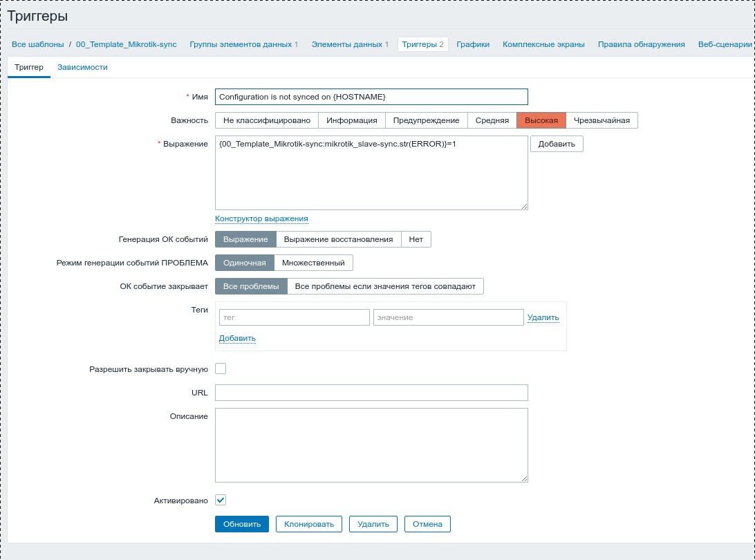Choose Выражение восстановления option

(x=339, y=239)
